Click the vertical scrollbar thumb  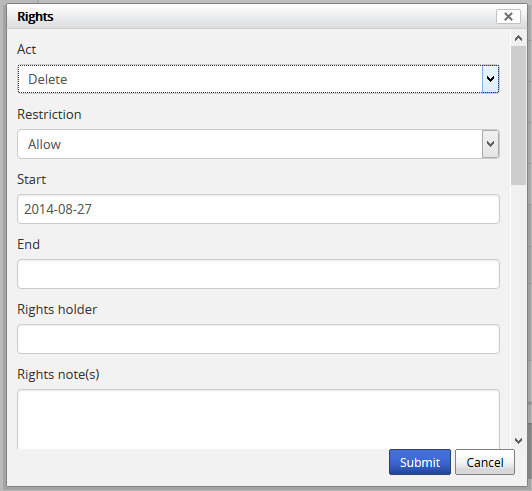pyautogui.click(x=518, y=115)
